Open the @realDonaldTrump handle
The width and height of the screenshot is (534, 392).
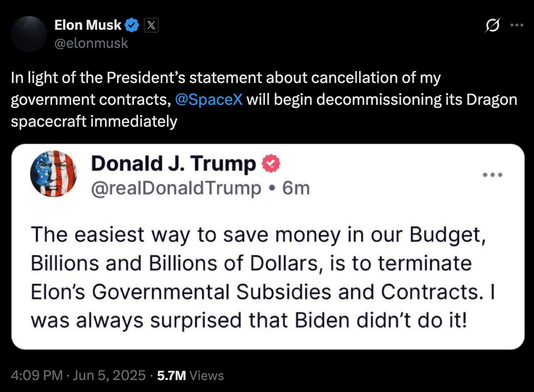click(176, 188)
